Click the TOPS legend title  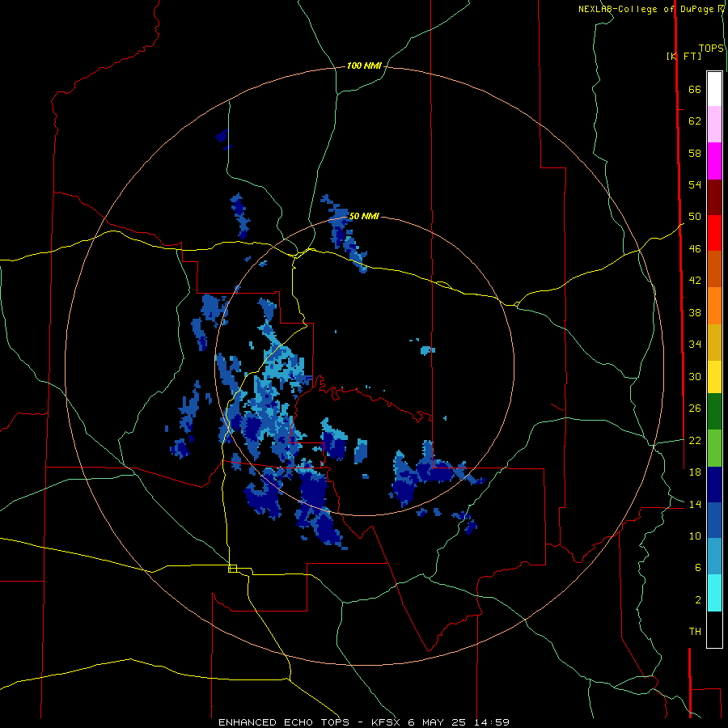pyautogui.click(x=711, y=49)
